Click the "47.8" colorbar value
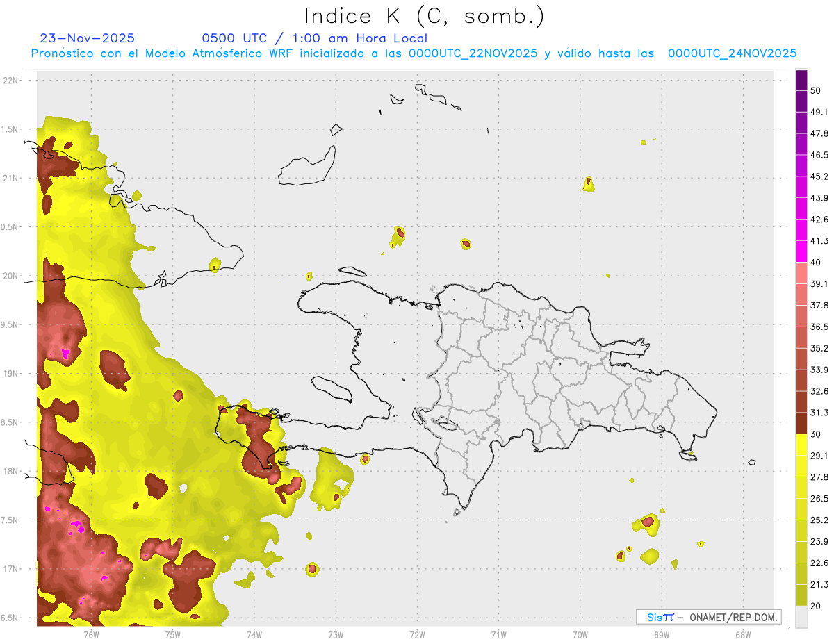This screenshot has width=834, height=644. tap(819, 133)
